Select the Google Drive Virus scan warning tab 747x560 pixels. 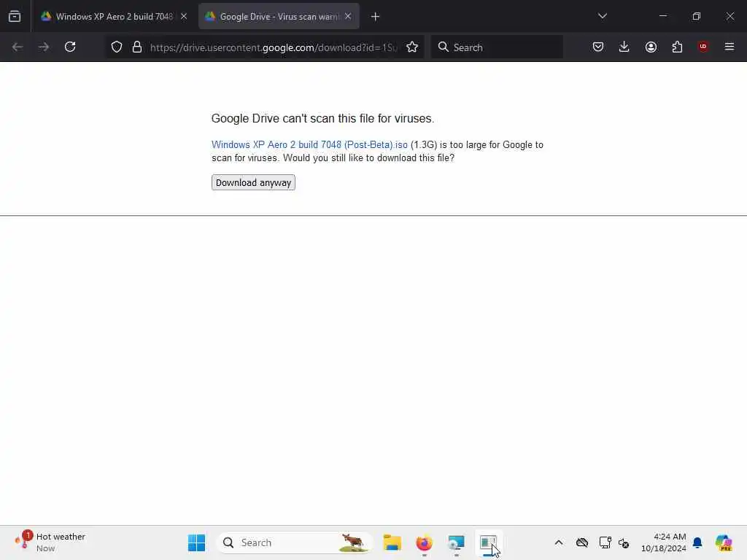pyautogui.click(x=279, y=17)
